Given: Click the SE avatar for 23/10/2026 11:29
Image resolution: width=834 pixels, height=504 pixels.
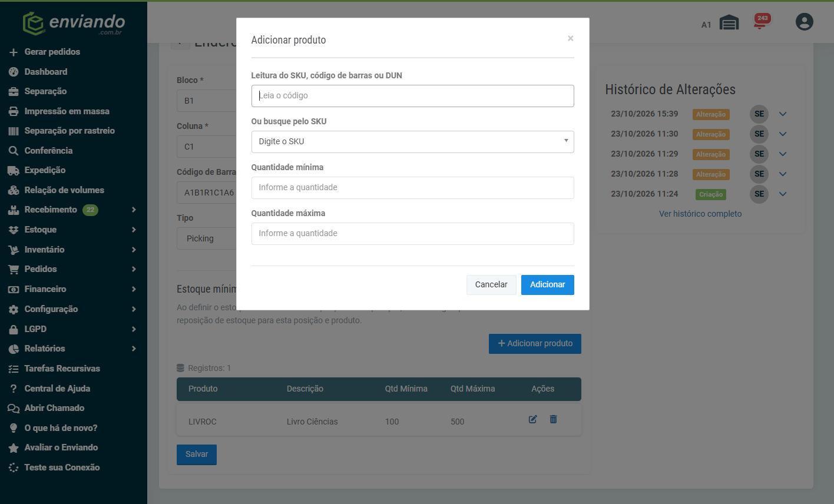Looking at the screenshot, I should click(759, 154).
